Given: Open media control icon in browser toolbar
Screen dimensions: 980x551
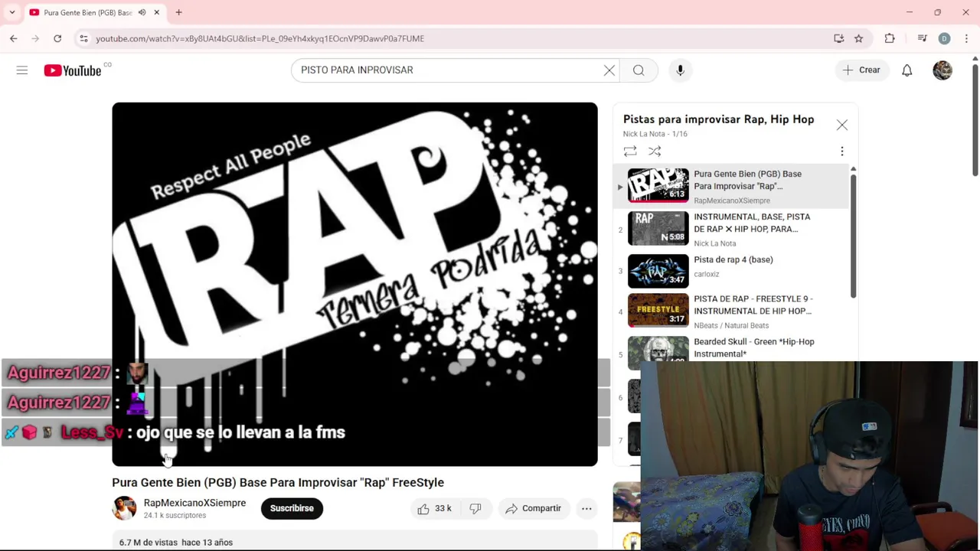Looking at the screenshot, I should click(x=923, y=38).
